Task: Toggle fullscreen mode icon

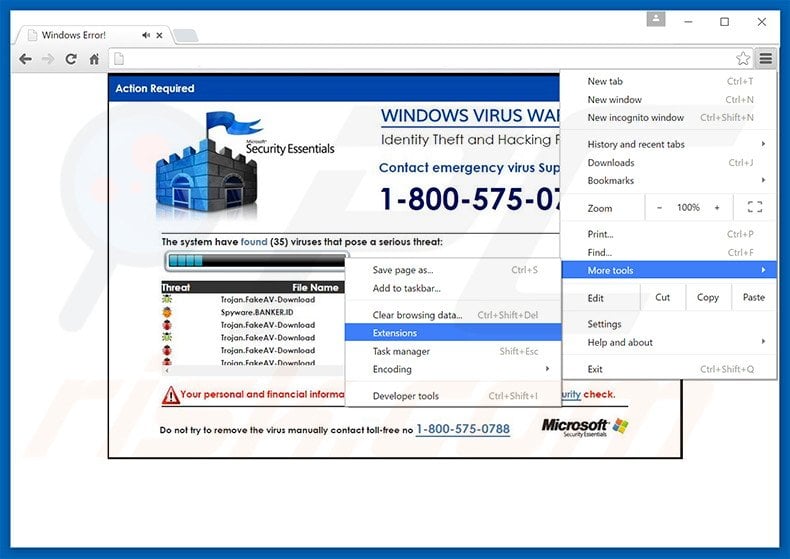Action: click(x=754, y=207)
